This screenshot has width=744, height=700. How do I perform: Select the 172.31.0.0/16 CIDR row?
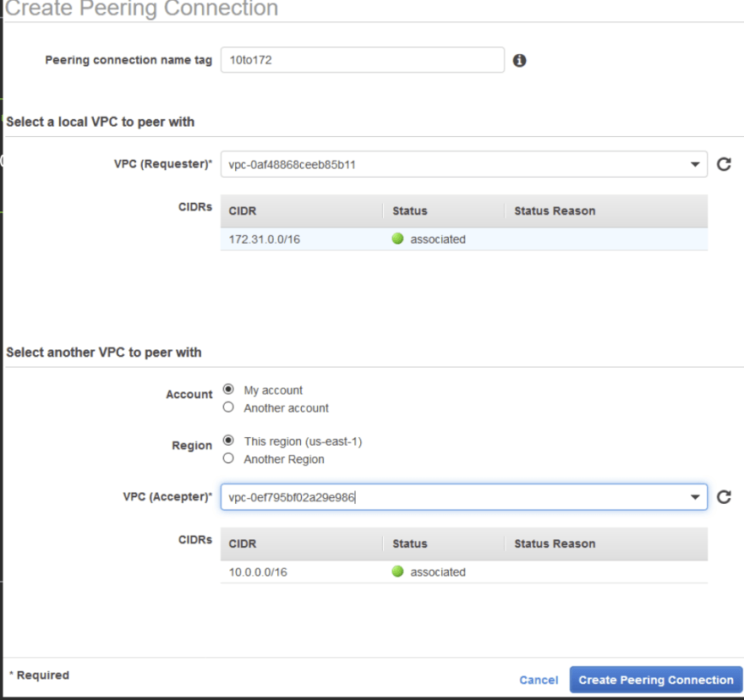click(464, 239)
